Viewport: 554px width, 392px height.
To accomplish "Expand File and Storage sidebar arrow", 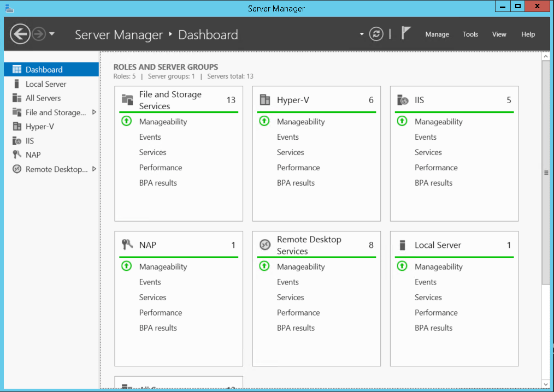I will click(x=94, y=112).
